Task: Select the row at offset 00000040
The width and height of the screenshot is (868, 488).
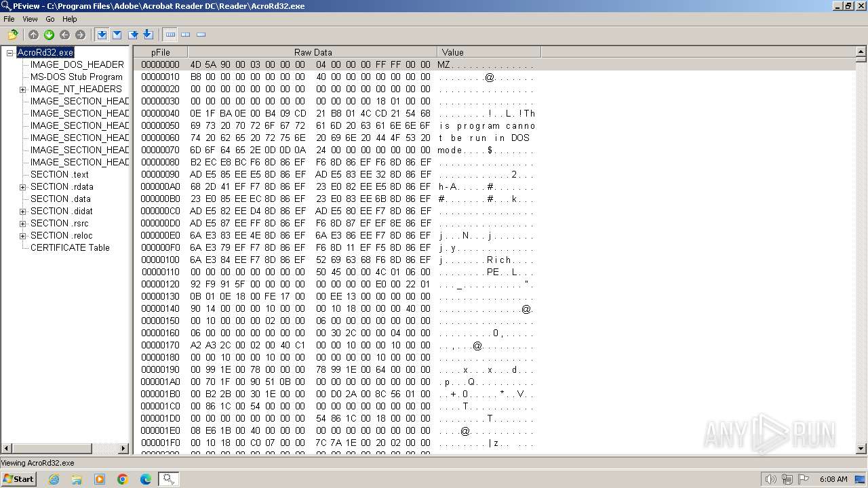Action: (494, 113)
